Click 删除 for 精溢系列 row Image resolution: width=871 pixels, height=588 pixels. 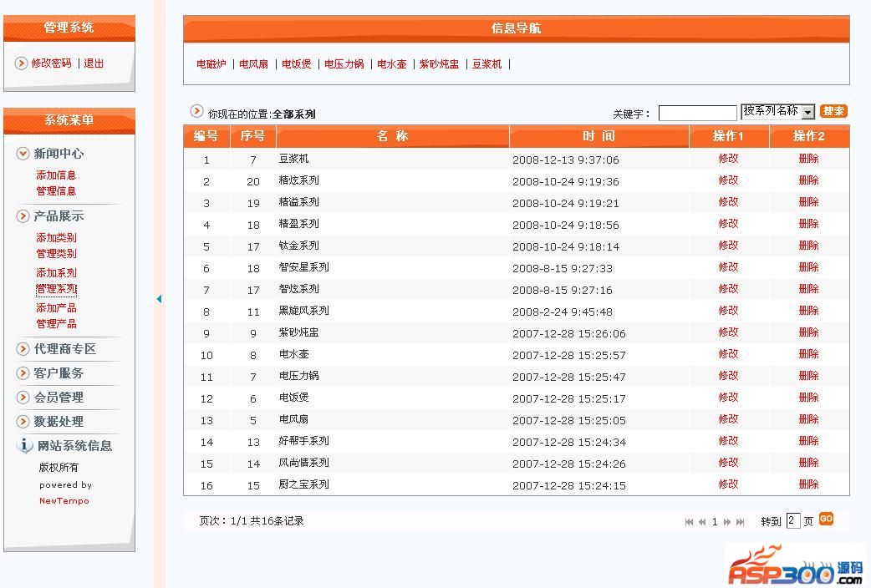click(809, 201)
